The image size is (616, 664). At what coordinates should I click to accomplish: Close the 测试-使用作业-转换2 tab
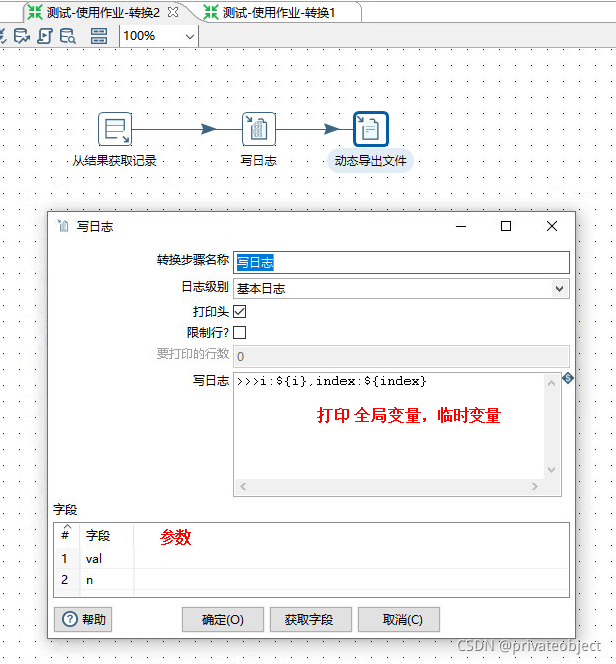pos(173,12)
